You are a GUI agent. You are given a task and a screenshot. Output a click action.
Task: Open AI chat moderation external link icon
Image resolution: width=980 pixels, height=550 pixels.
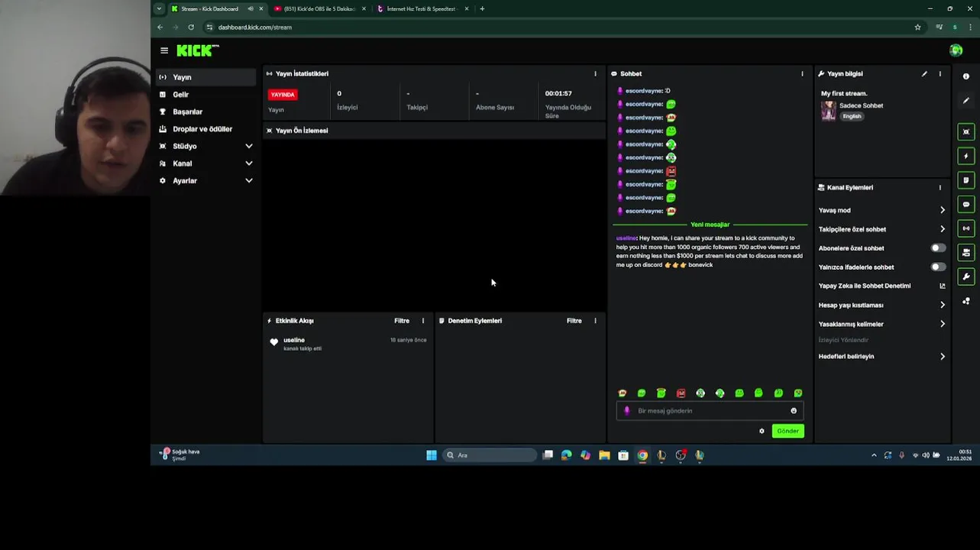943,286
